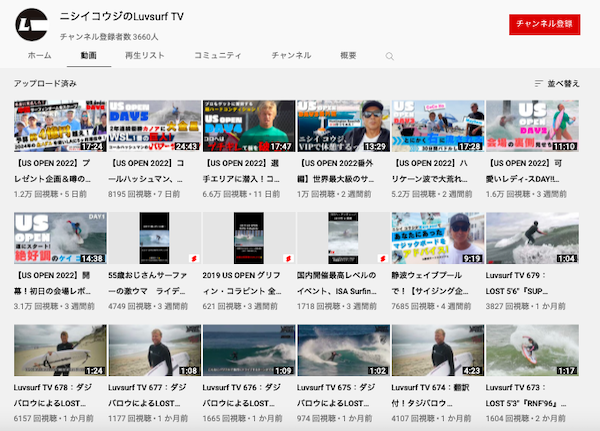600x431 pixels.
Task: Open title 【US OPEN 2022】ハリケーン波で大荒れ
Action: [429, 171]
